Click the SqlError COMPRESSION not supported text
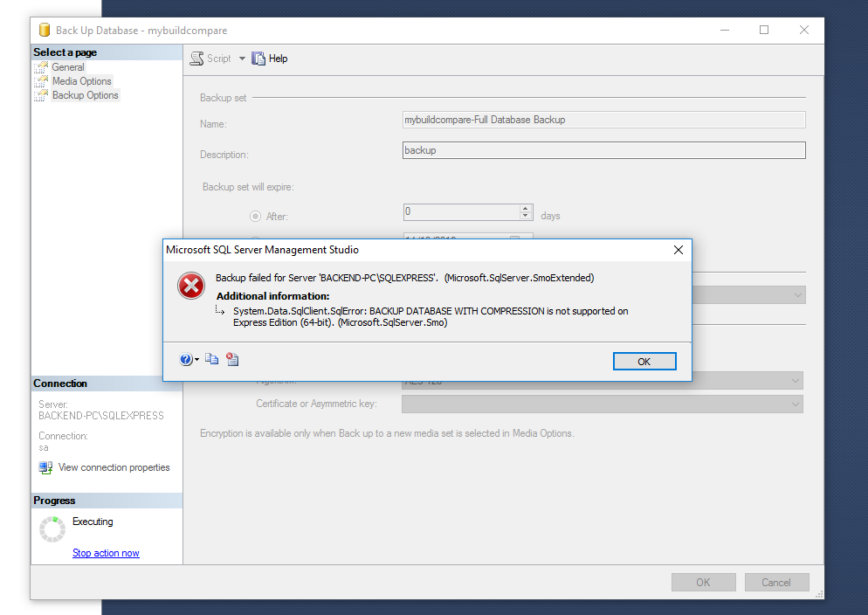The width and height of the screenshot is (868, 615). coord(431,316)
